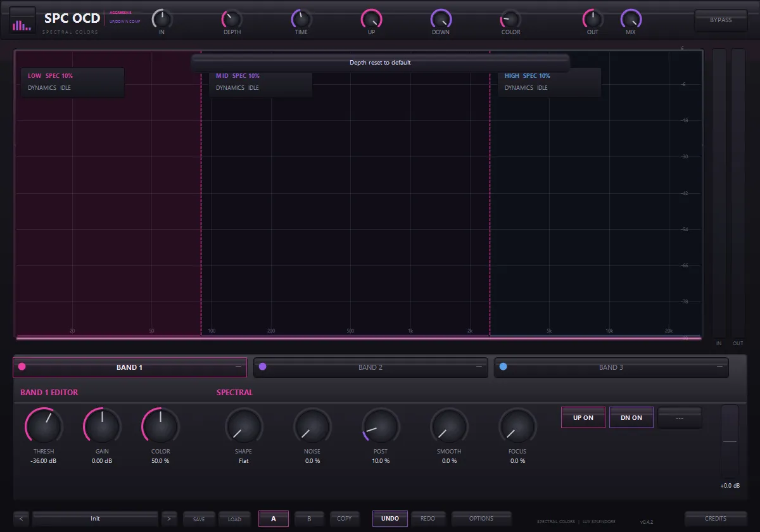
Task: Click the pink dot on BAND 1
Action: pos(22,366)
